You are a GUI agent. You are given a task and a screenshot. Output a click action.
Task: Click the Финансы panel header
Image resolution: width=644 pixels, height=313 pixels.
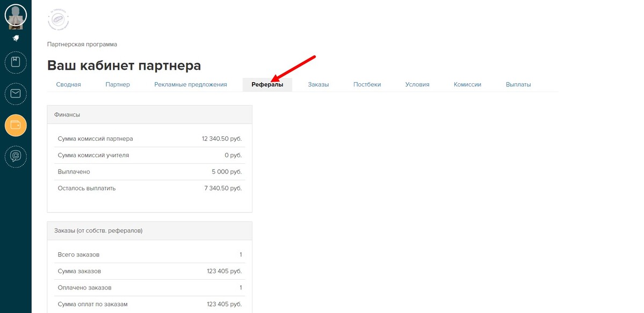point(149,114)
